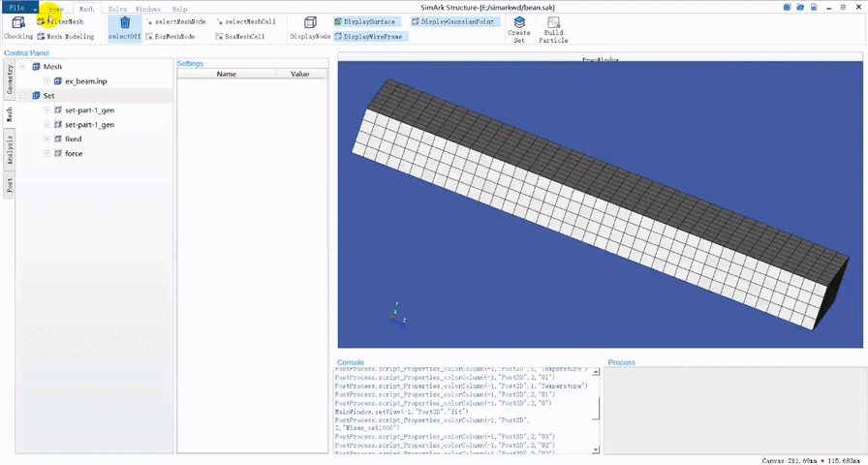Click the fixed set icon
Image resolution: width=868 pixels, height=465 pixels.
coord(57,139)
